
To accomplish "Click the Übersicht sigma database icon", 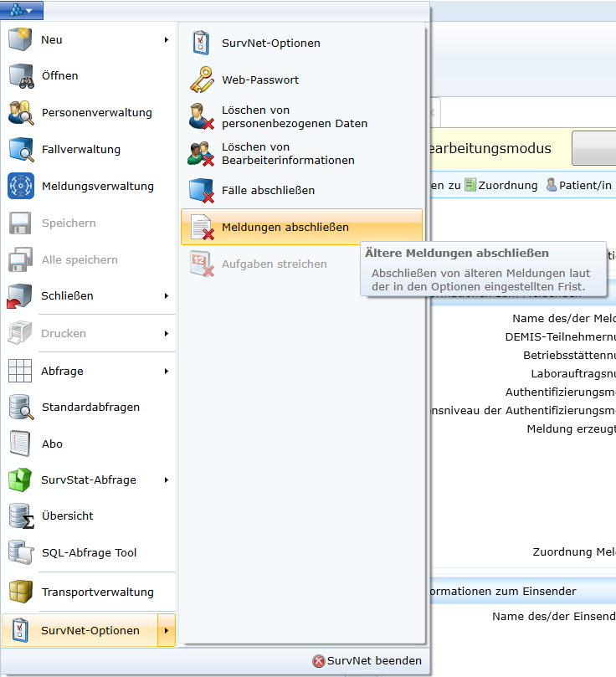I will 20,516.
